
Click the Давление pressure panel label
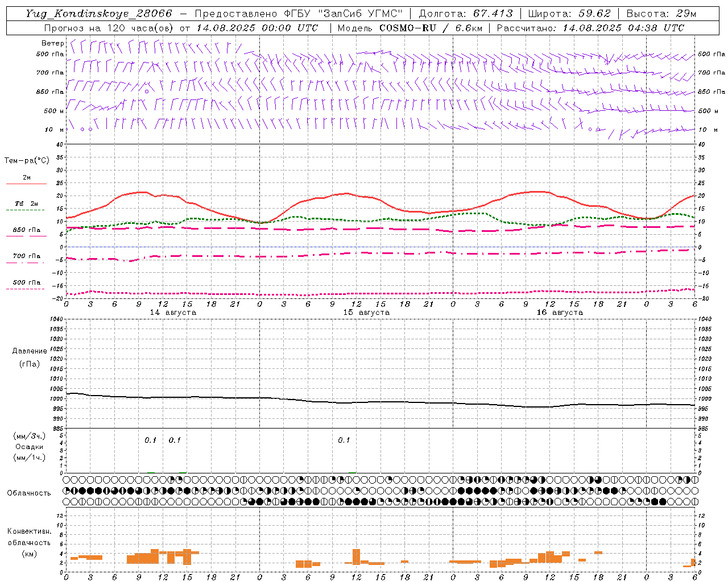pos(30,351)
